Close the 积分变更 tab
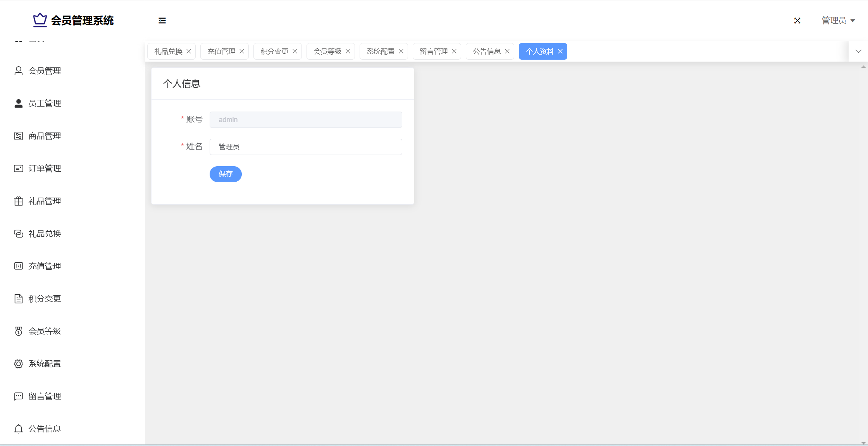This screenshot has height=446, width=868. (x=295, y=52)
